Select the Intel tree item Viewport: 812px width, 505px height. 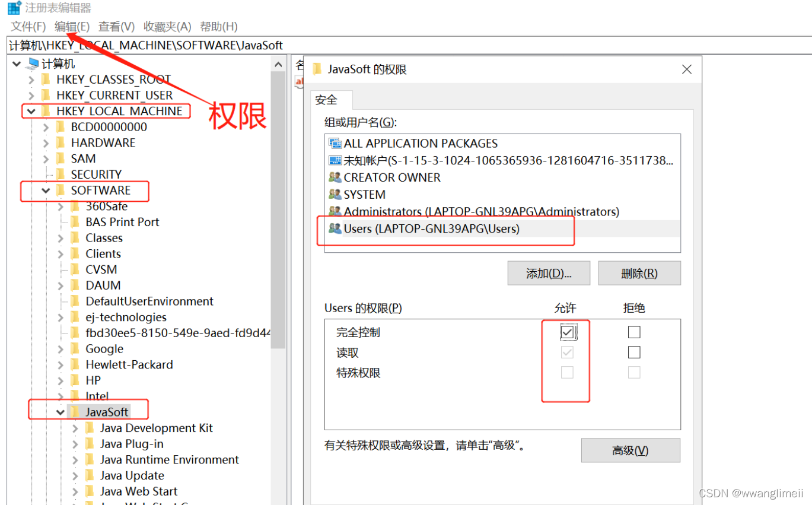coord(97,396)
